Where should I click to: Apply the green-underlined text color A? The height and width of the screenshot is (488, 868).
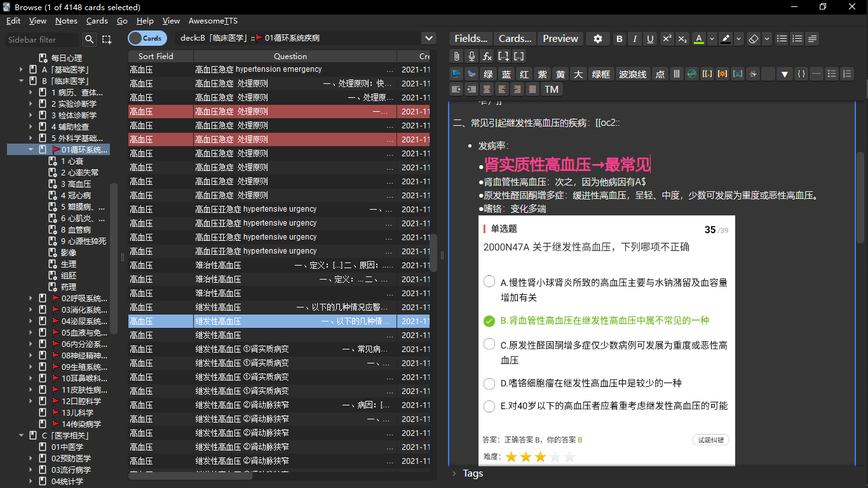[x=699, y=39]
